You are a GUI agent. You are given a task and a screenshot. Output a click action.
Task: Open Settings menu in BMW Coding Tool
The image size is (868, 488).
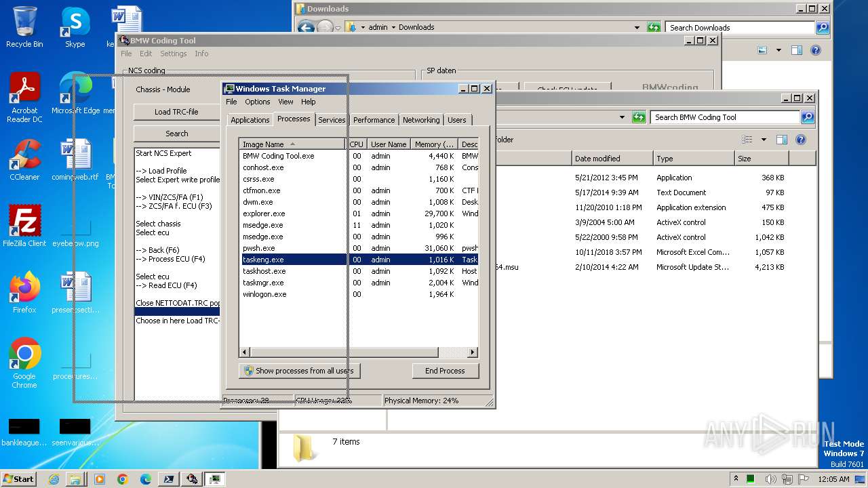173,54
